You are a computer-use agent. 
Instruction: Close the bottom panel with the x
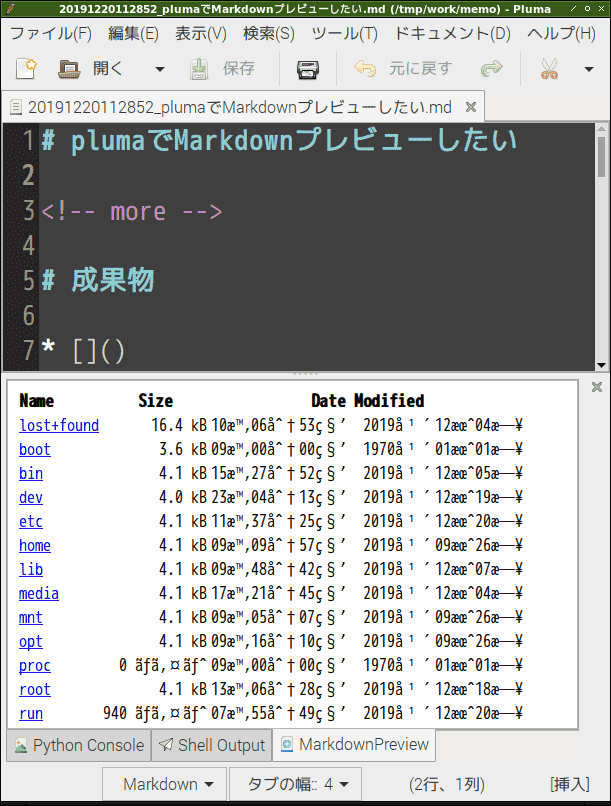(597, 387)
